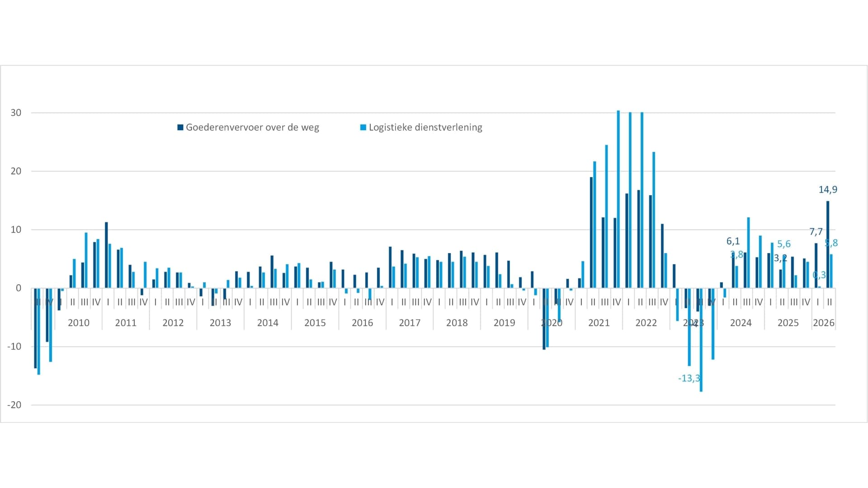Click the 2010 year axis label
The image size is (868, 488).
tap(79, 323)
